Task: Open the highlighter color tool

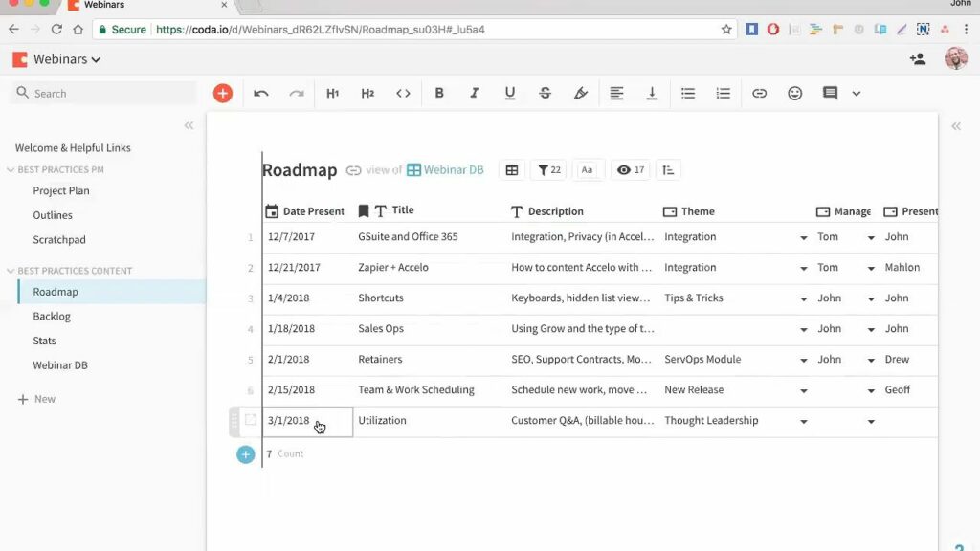Action: (581, 93)
